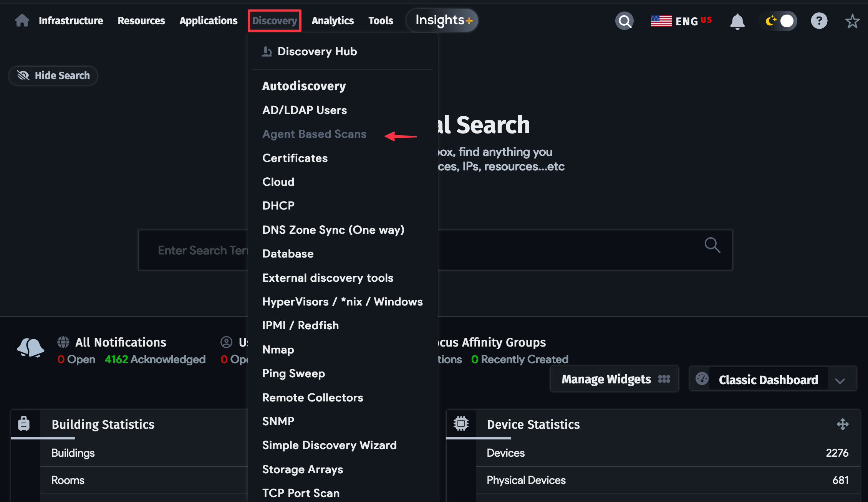The width and height of the screenshot is (868, 502).
Task: Click the favorites star icon
Action: (x=852, y=21)
